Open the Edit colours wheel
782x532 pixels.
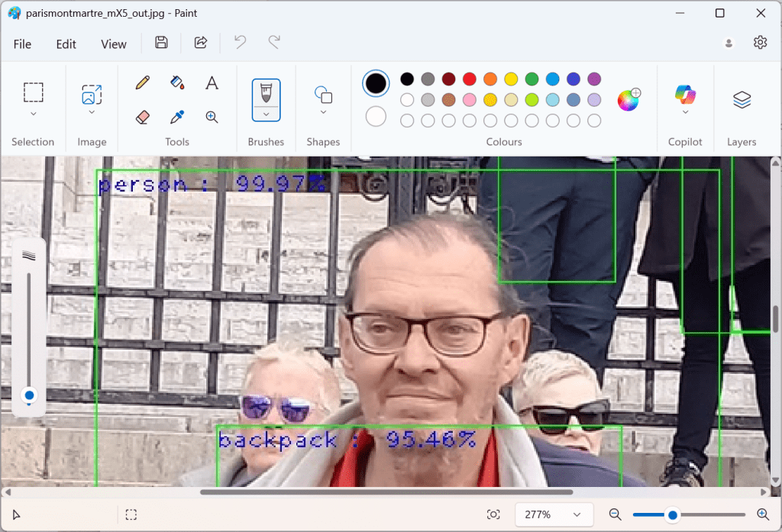pyautogui.click(x=629, y=100)
